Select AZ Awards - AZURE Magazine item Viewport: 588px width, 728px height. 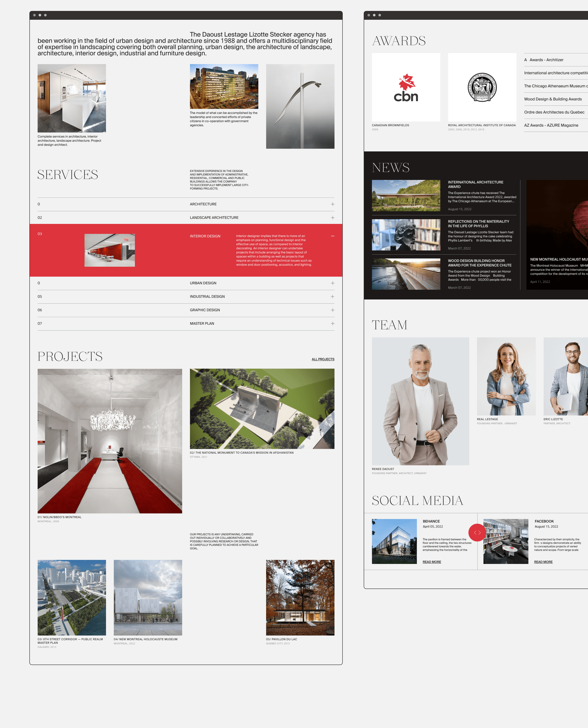[x=551, y=125]
